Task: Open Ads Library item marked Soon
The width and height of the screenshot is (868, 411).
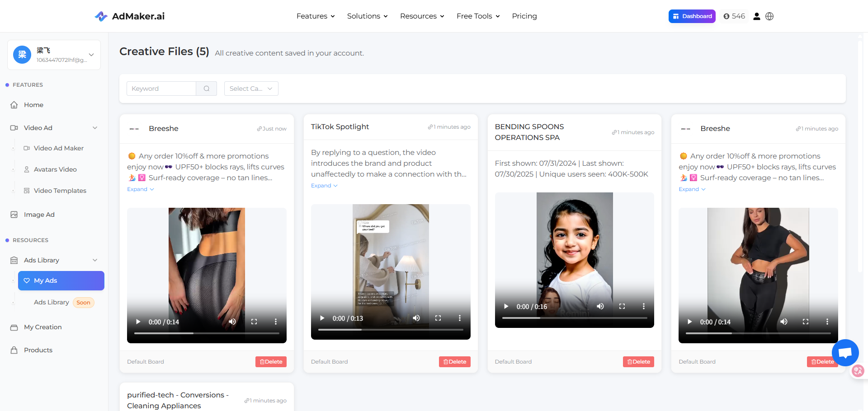Action: tap(64, 303)
